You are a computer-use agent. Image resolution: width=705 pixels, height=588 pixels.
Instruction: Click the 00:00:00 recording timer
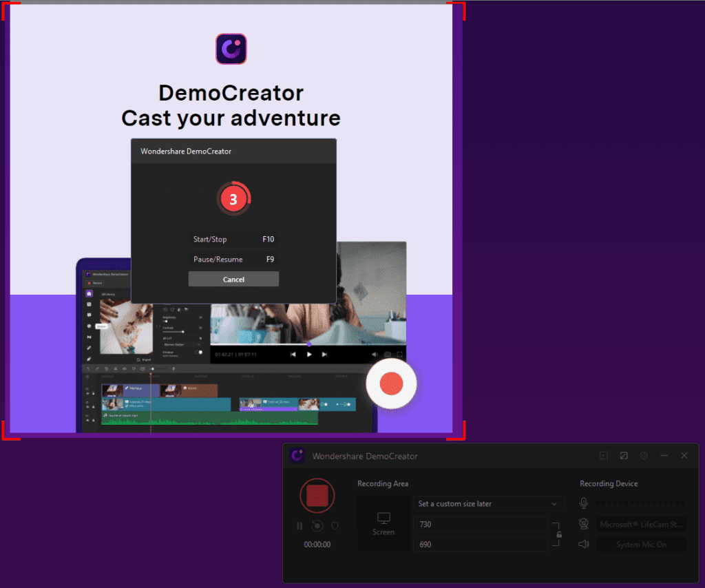pyautogui.click(x=317, y=545)
